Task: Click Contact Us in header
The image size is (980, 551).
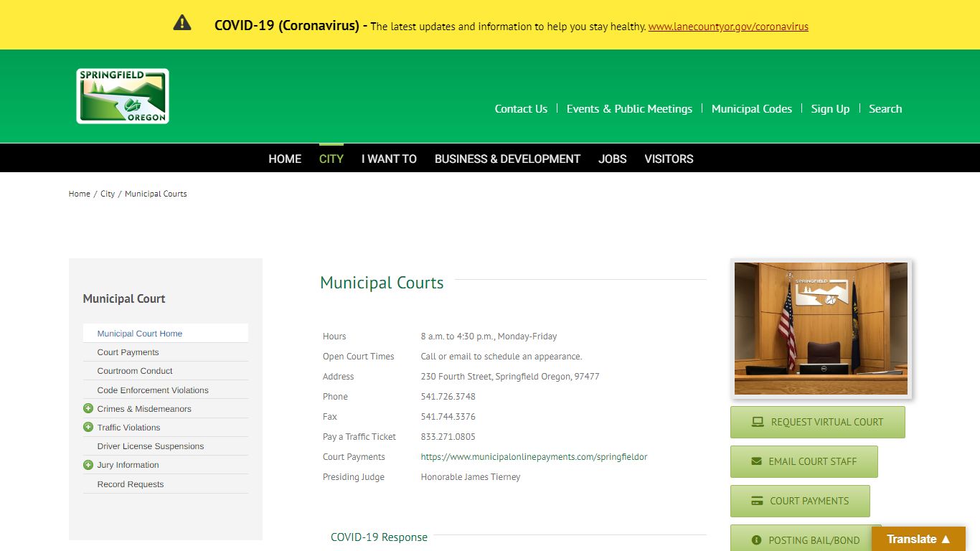Action: tap(521, 109)
